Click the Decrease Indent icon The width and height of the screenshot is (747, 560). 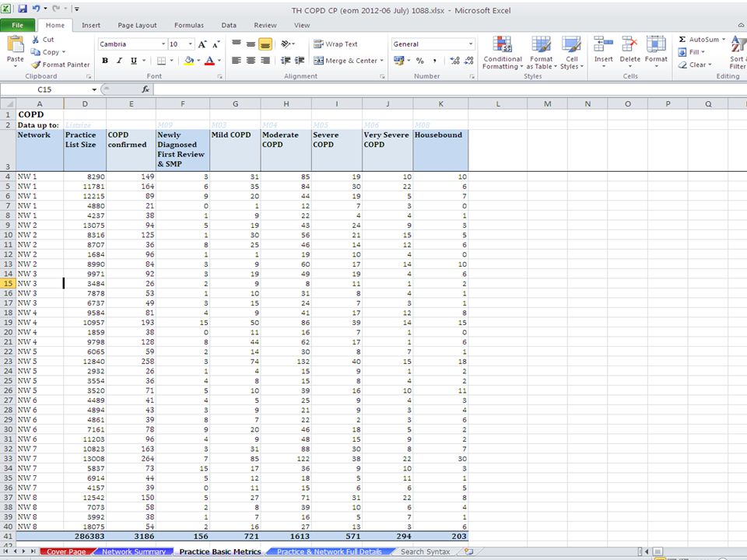pos(286,61)
